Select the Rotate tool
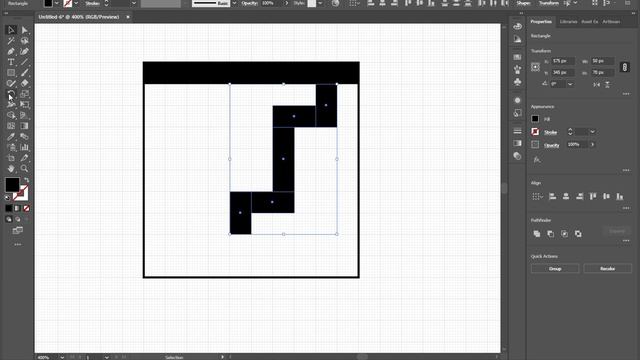 (x=11, y=94)
